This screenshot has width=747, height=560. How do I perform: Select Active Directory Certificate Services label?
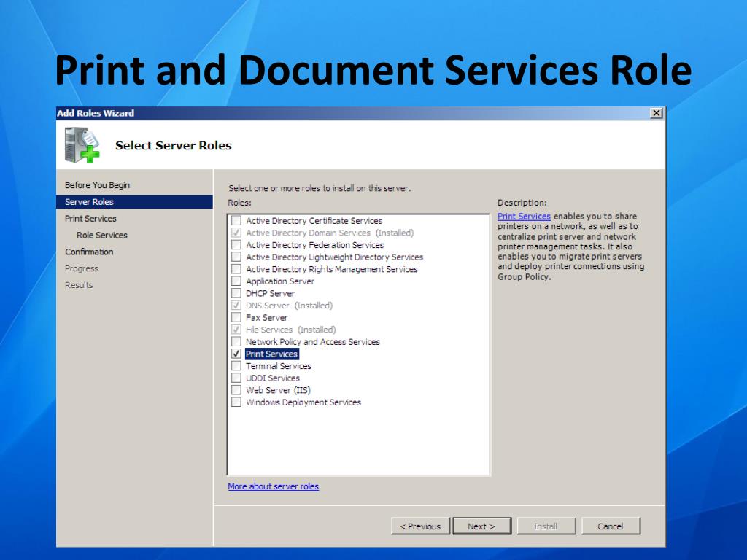314,220
